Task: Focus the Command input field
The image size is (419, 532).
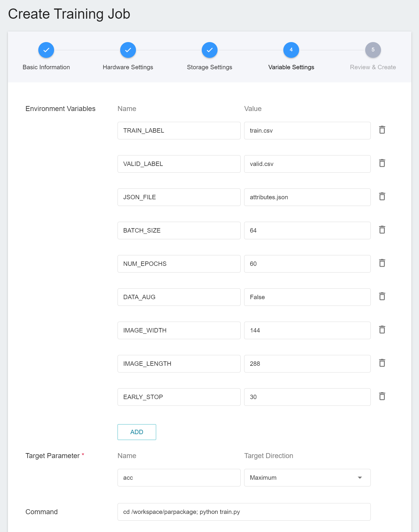Action: pyautogui.click(x=244, y=512)
